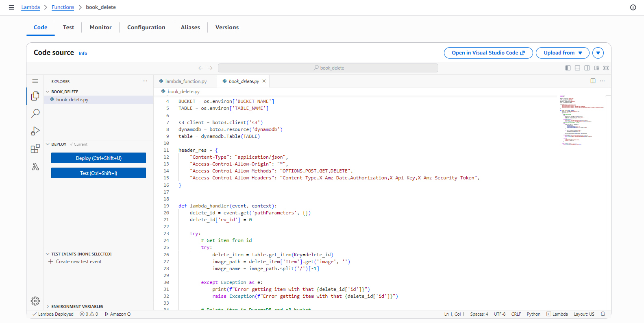Screen dimensions: 644x323
Task: Toggle the secondary side bar layout icon
Action: coord(587,68)
